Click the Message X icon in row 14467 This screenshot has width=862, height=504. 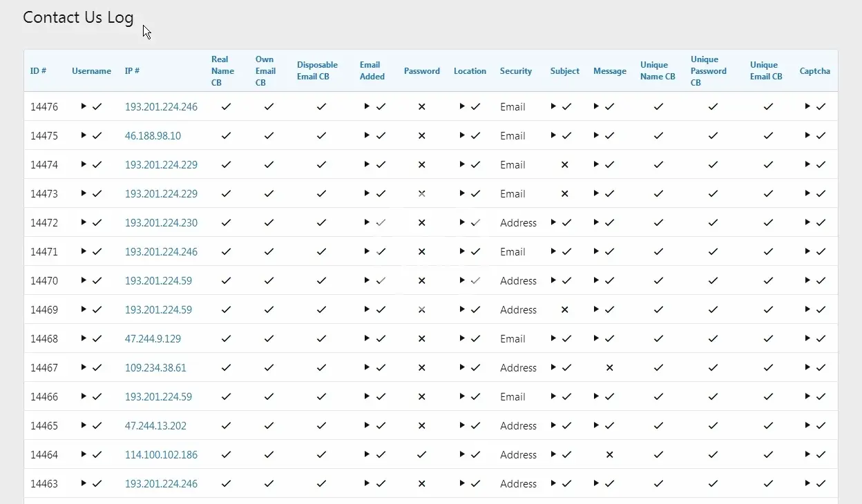pyautogui.click(x=609, y=368)
